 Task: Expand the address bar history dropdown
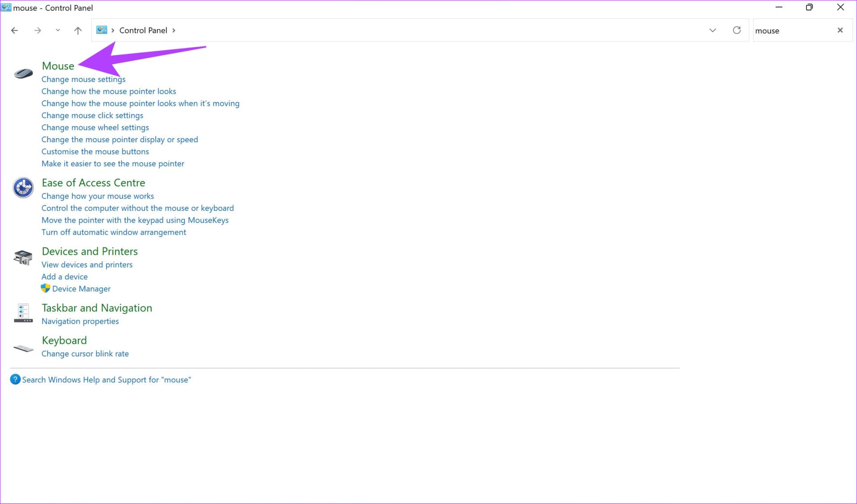(x=712, y=30)
